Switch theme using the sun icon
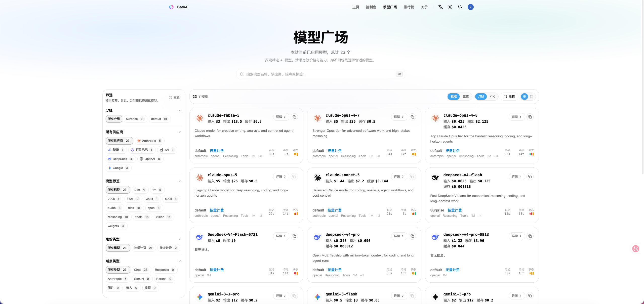 coord(450,7)
